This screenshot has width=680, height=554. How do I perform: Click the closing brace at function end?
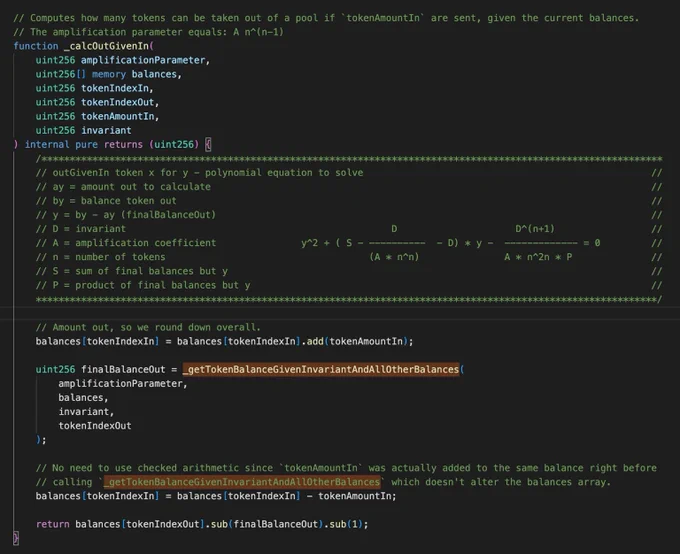tap(16, 538)
